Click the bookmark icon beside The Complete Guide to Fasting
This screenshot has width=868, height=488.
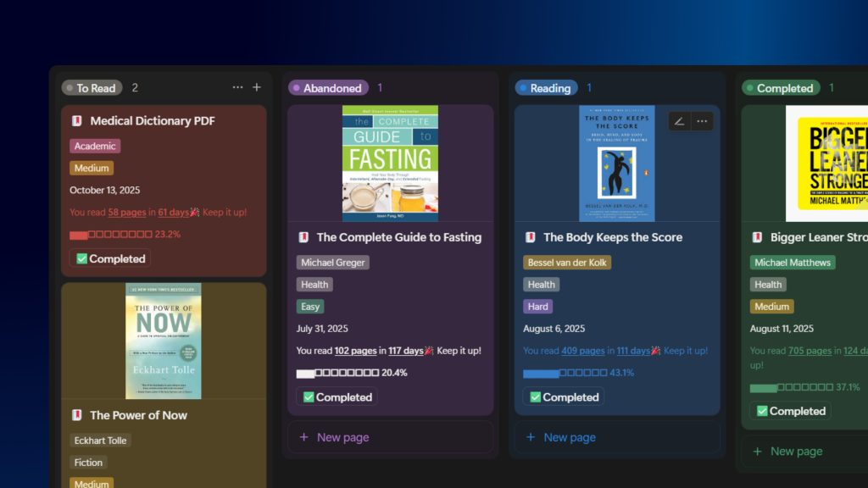[303, 237]
